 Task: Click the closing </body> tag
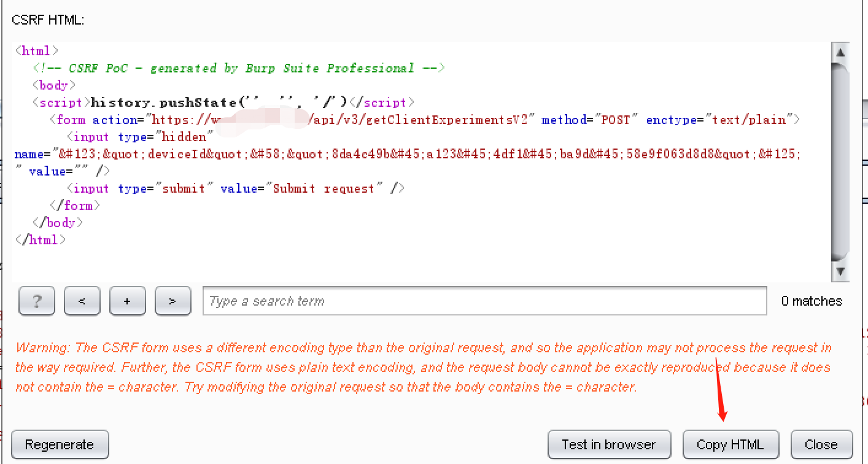click(58, 223)
